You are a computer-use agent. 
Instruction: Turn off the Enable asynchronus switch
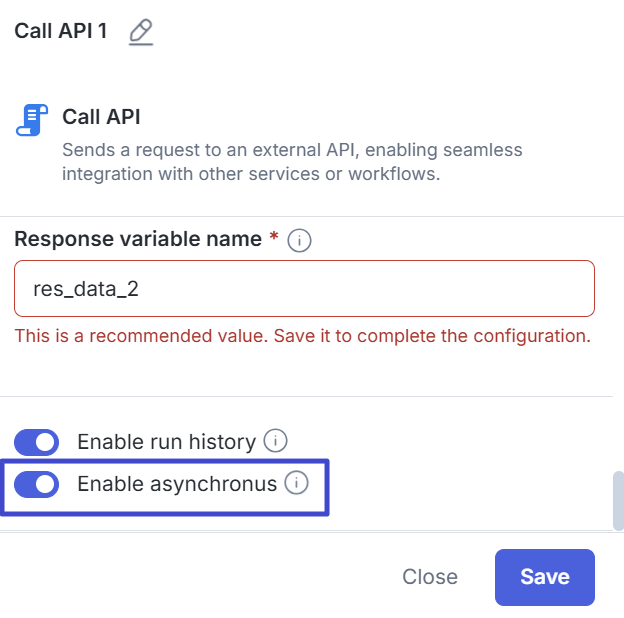click(x=37, y=485)
